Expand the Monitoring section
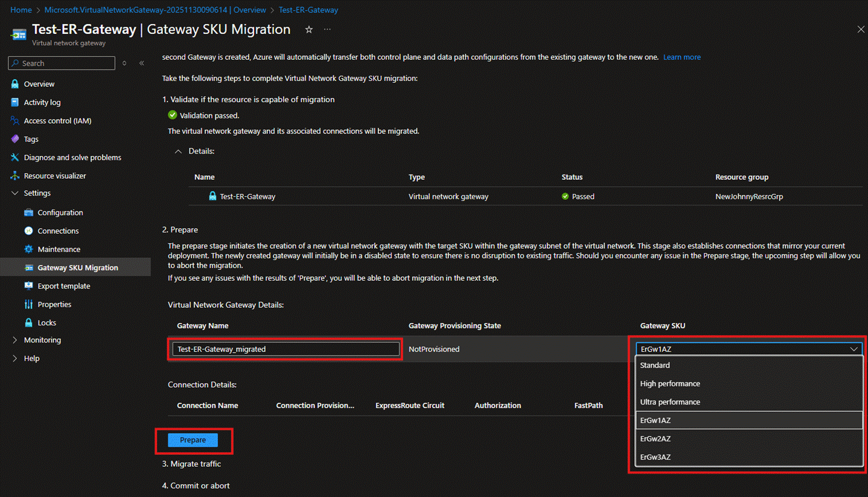 [x=15, y=340]
